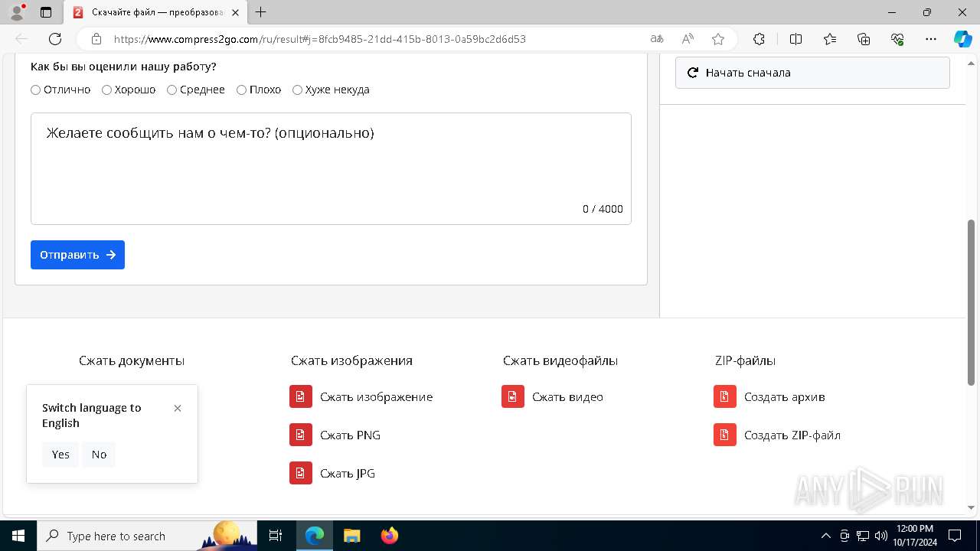The height and width of the screenshot is (551, 980).
Task: Open Task View on the taskbar
Action: tap(276, 536)
